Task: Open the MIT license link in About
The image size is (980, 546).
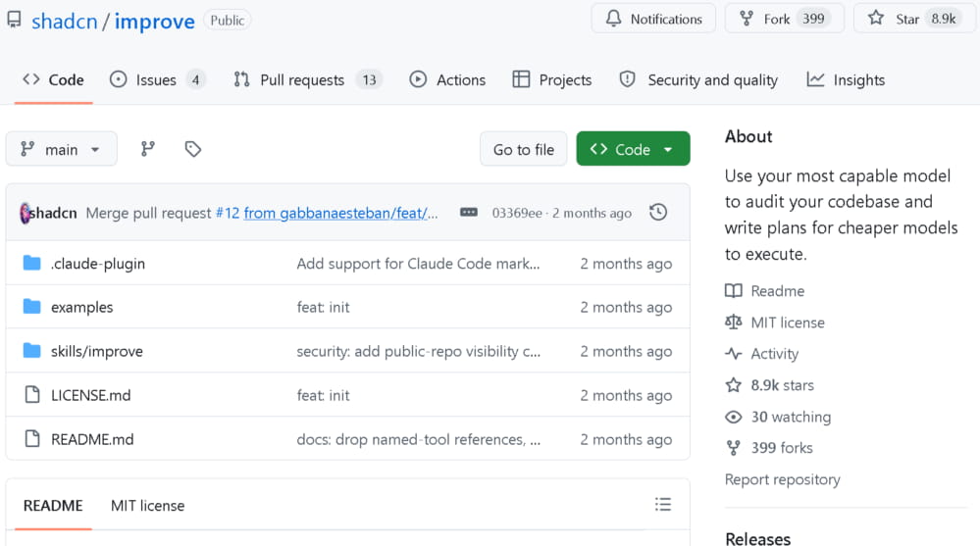Action: tap(774, 323)
